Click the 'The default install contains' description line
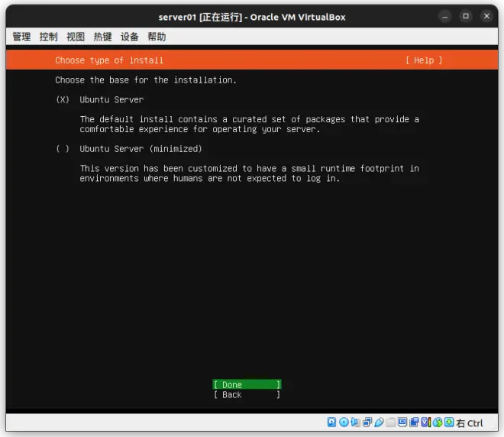The height and width of the screenshot is (437, 504). tap(249, 119)
